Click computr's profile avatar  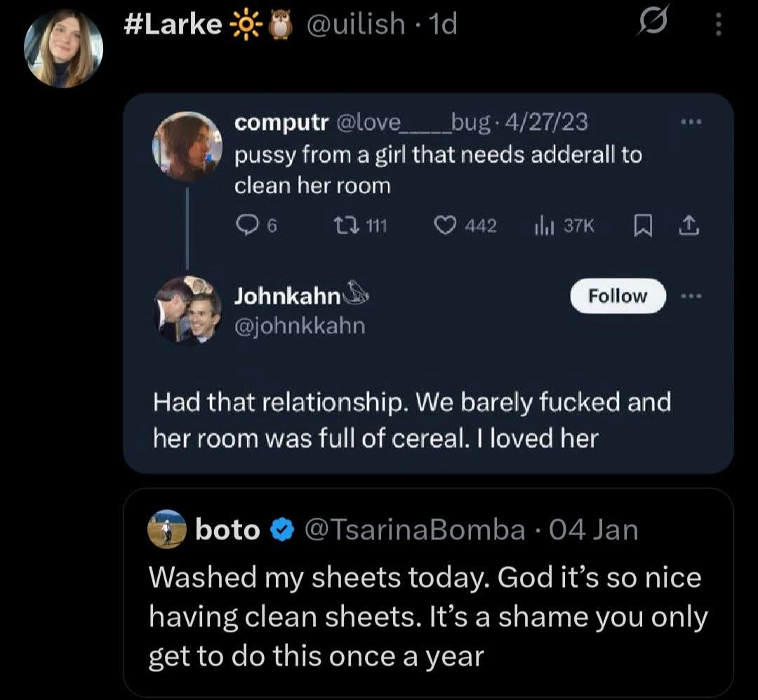187,147
